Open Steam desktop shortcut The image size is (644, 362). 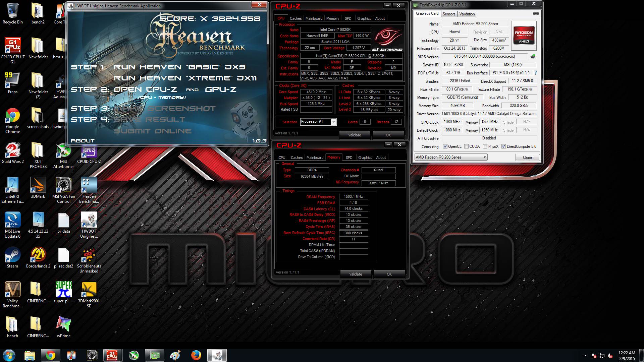click(x=12, y=257)
